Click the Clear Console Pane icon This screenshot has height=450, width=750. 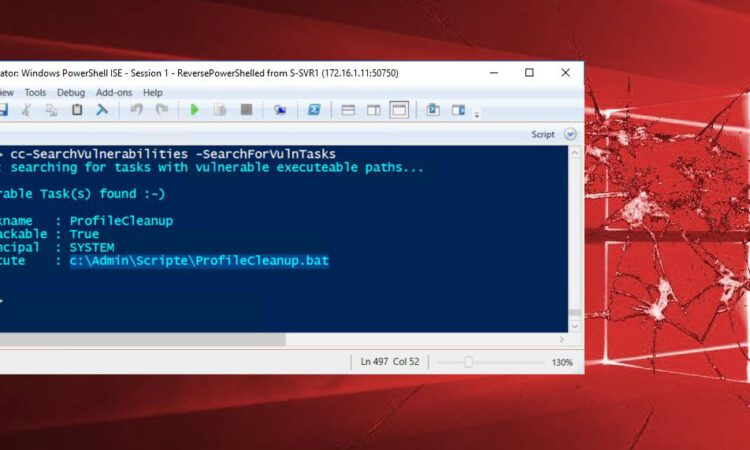[102, 110]
